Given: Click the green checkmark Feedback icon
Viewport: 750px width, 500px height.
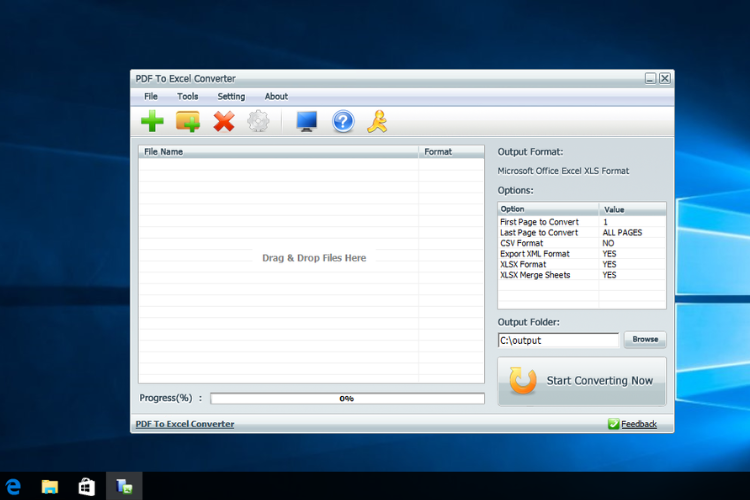Looking at the screenshot, I should (614, 424).
